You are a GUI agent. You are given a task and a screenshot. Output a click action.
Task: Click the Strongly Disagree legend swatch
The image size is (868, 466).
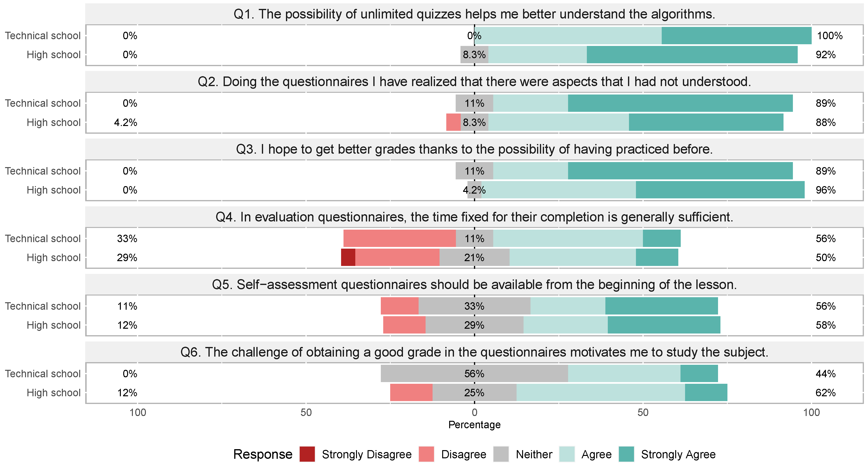(307, 454)
